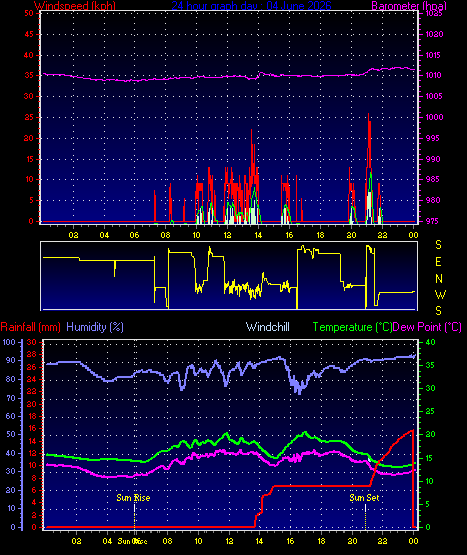This screenshot has width=467, height=555.
Task: Select the Windchill legend label
Action: 268,327
